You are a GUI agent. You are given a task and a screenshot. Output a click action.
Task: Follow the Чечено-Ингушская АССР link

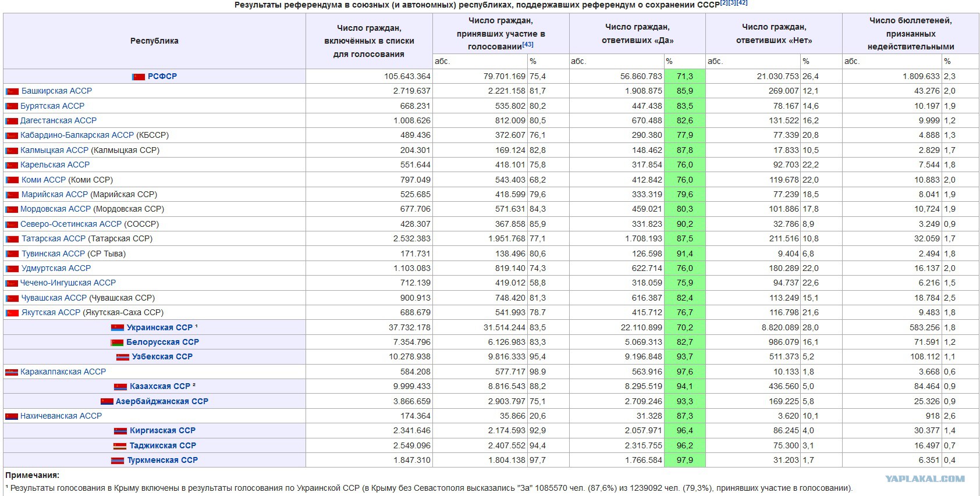(x=68, y=283)
